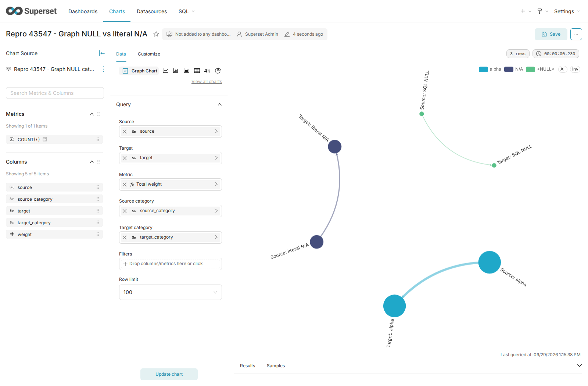The image size is (588, 386).
Task: Open the Row limit dropdown
Action: [171, 292]
